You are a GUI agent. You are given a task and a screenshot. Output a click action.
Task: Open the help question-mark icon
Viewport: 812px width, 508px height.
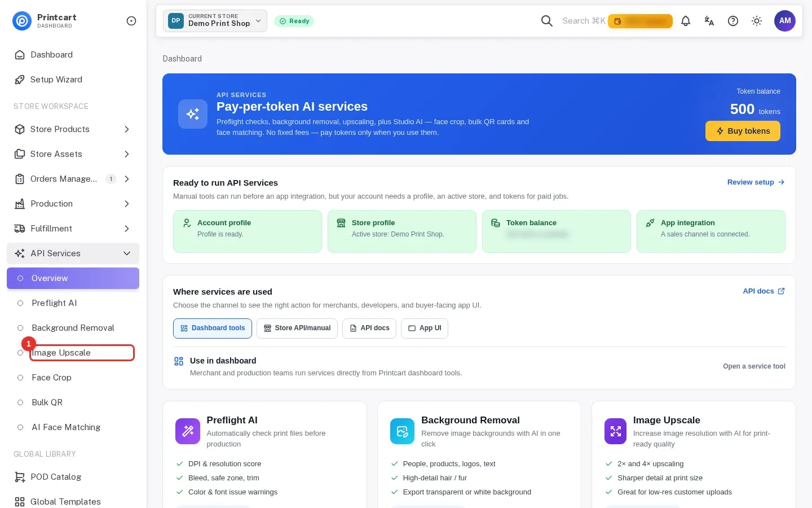click(733, 21)
